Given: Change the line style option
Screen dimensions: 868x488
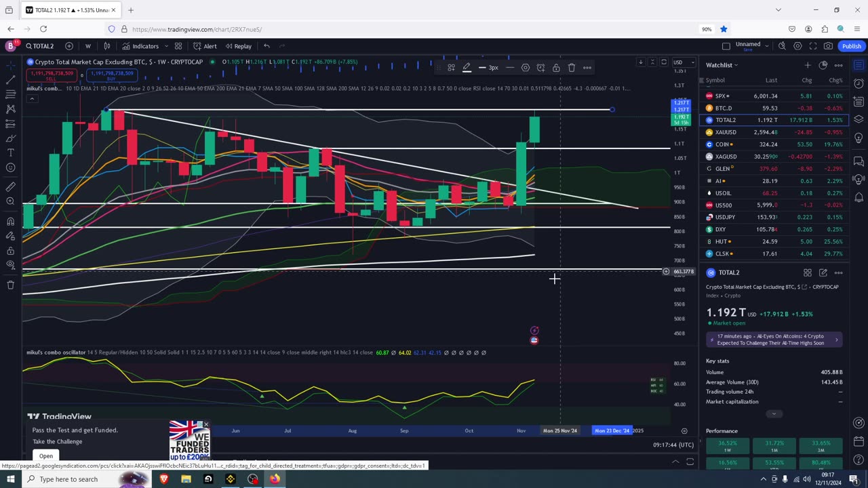Looking at the screenshot, I should [509, 67].
